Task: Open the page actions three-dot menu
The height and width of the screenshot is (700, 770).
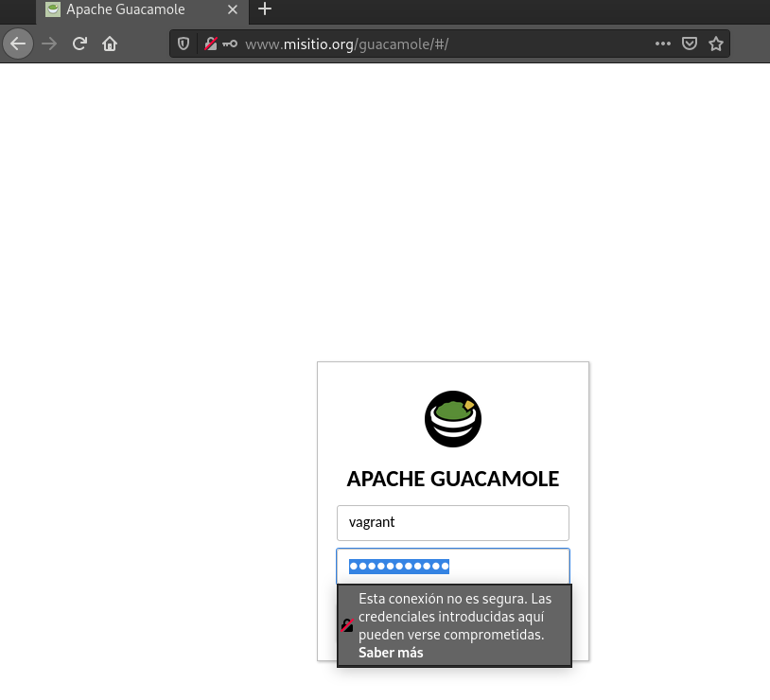Action: click(x=663, y=44)
